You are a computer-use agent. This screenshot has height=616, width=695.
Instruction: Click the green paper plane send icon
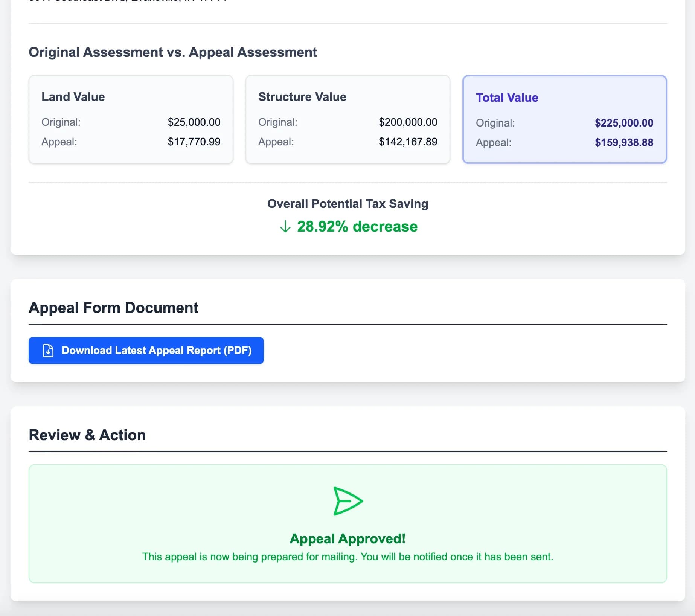(348, 501)
